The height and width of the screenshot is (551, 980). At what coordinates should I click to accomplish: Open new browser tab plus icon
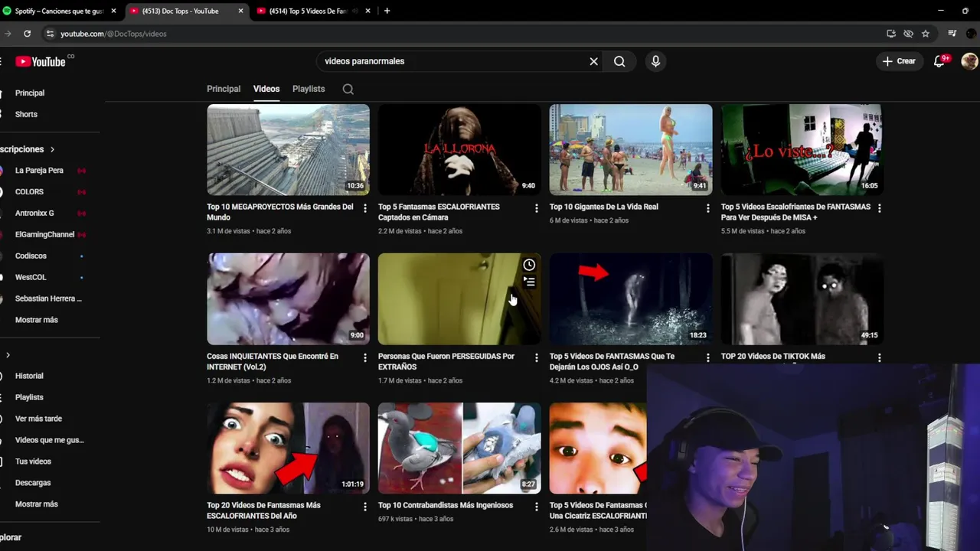click(387, 11)
